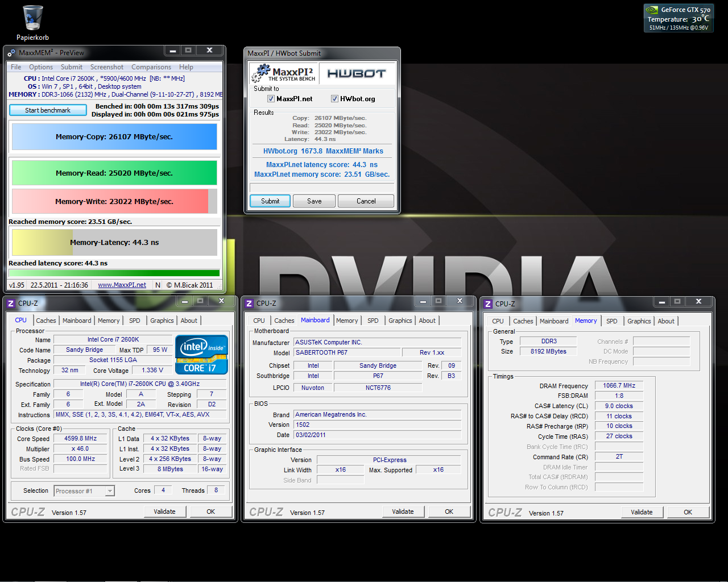The height and width of the screenshot is (582, 728).
Task: Click the LPCIO NCT6776 value
Action: click(x=378, y=388)
